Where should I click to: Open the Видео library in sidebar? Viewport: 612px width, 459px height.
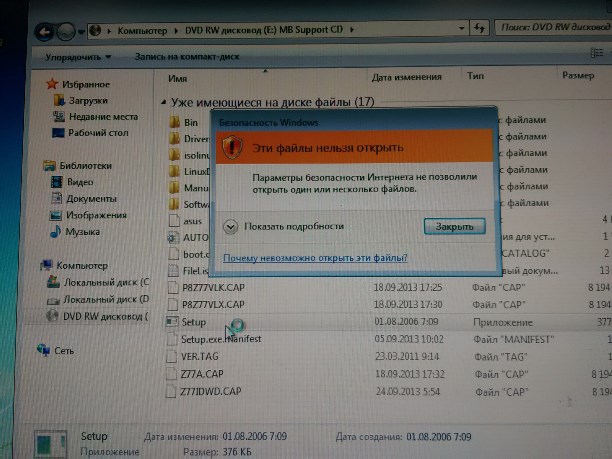point(79,183)
